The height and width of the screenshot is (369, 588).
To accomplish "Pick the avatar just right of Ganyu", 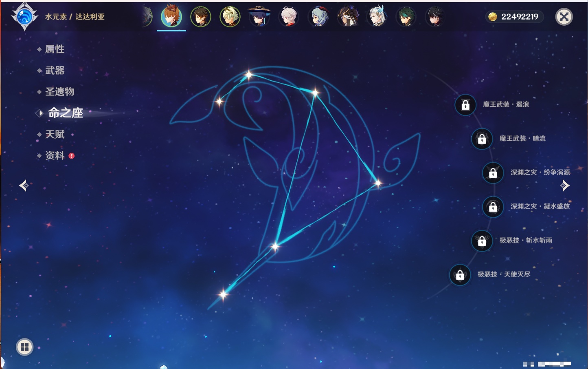I will tap(348, 17).
